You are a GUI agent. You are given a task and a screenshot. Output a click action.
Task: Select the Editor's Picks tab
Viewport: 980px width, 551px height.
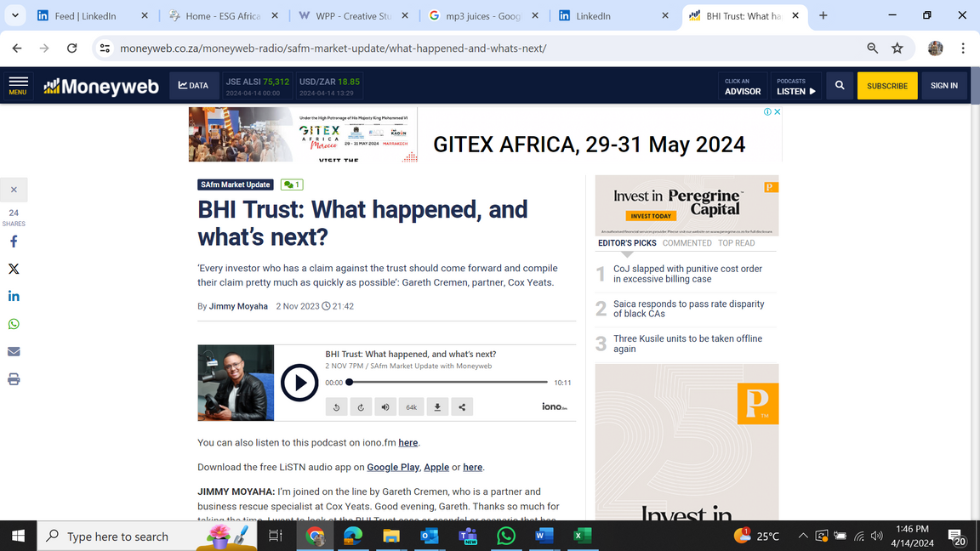627,243
